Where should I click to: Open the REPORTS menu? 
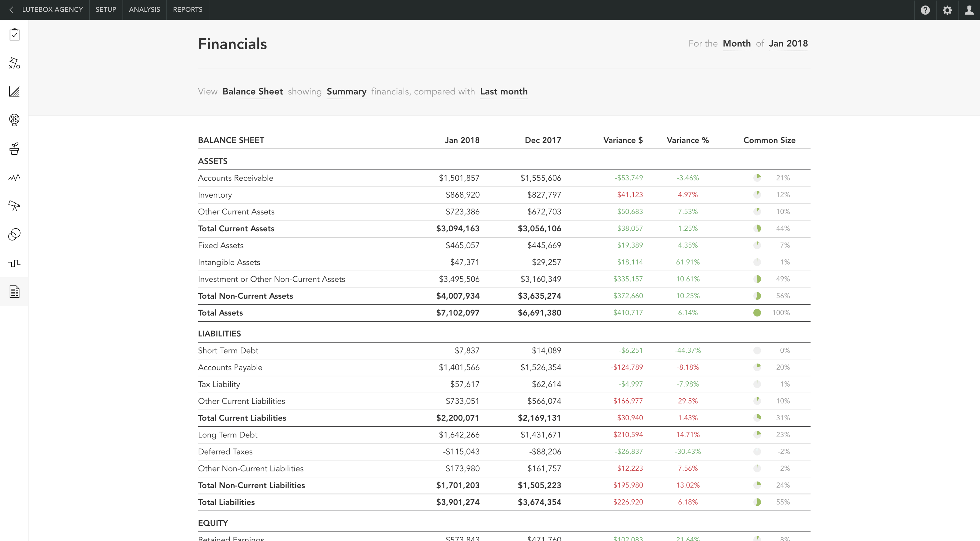(x=187, y=9)
